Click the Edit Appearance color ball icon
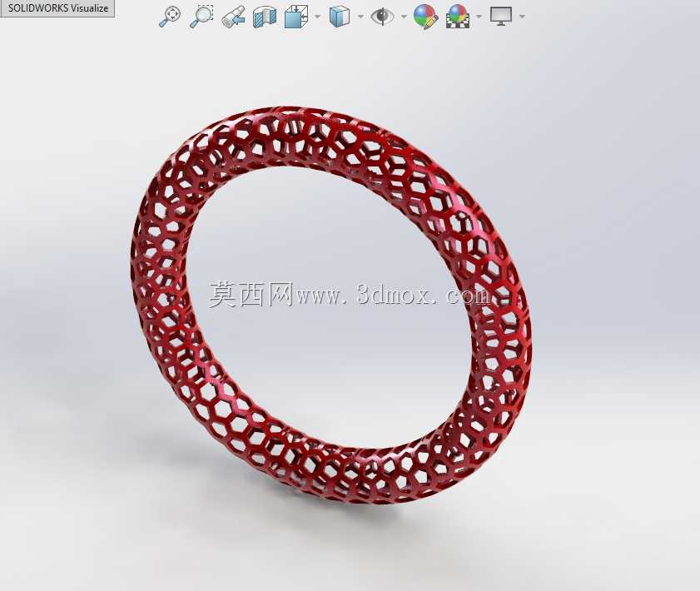The image size is (700, 591). pyautogui.click(x=425, y=17)
